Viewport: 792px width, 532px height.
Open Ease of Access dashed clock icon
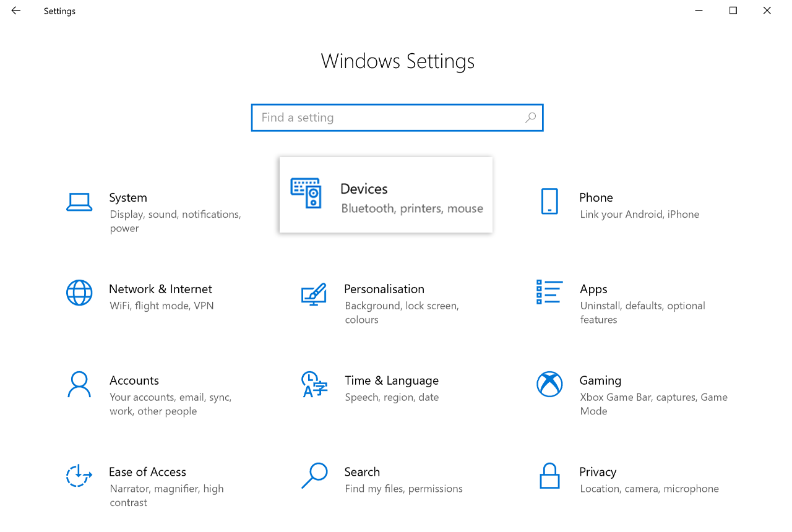(79, 476)
